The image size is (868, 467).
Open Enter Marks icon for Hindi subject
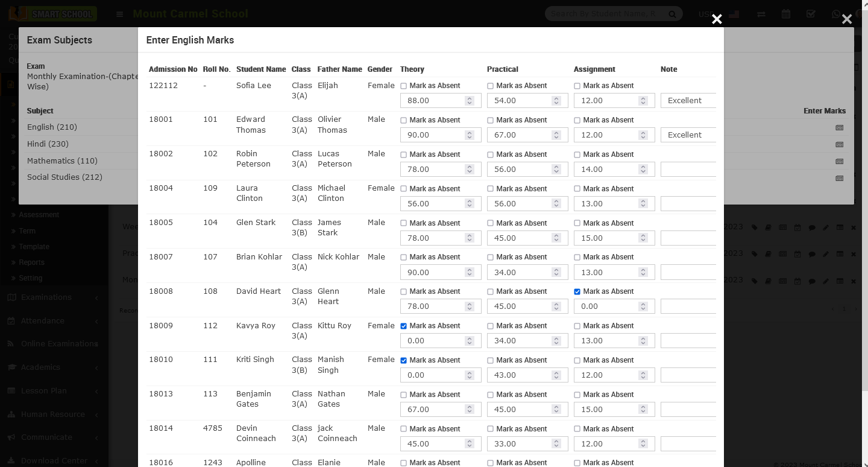(839, 145)
